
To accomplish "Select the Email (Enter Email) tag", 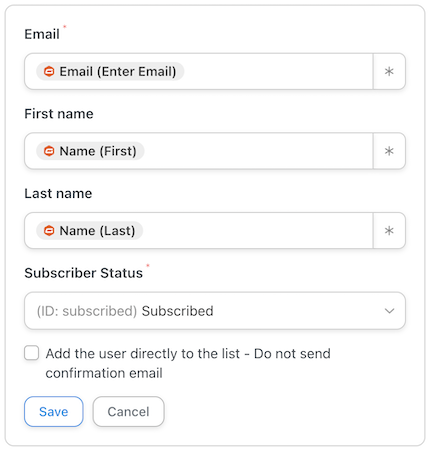I will click(x=110, y=71).
